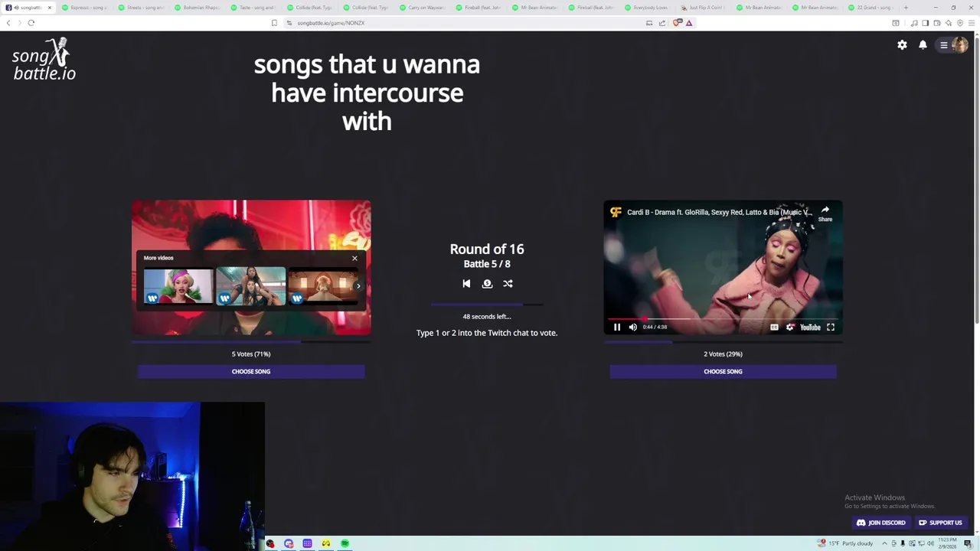Seek within the Cardi B video progress bar
980x551 pixels.
pyautogui.click(x=723, y=318)
